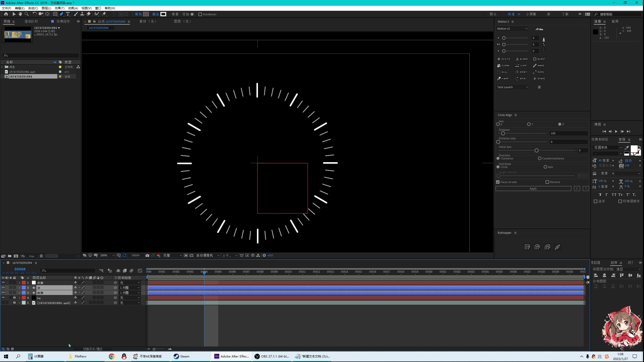Open composition mini-flowchart in timeline
This screenshot has height=362, width=644.
coord(101,271)
